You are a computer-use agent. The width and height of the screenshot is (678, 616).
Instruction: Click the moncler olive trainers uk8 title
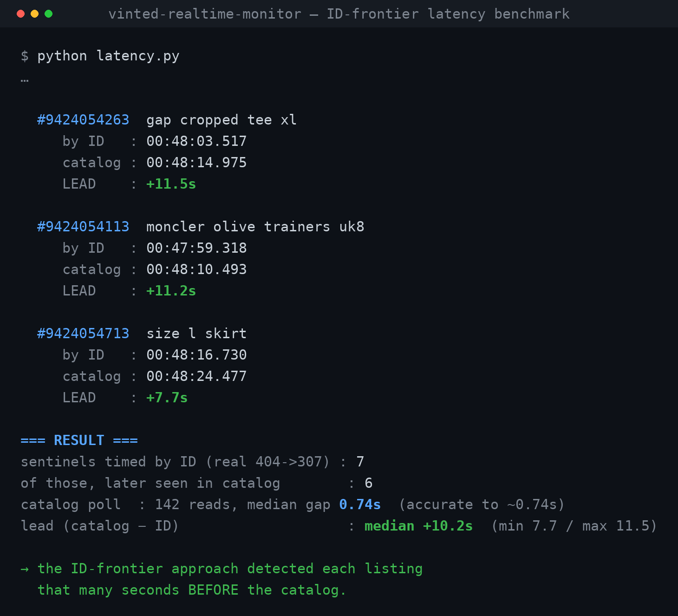click(255, 227)
